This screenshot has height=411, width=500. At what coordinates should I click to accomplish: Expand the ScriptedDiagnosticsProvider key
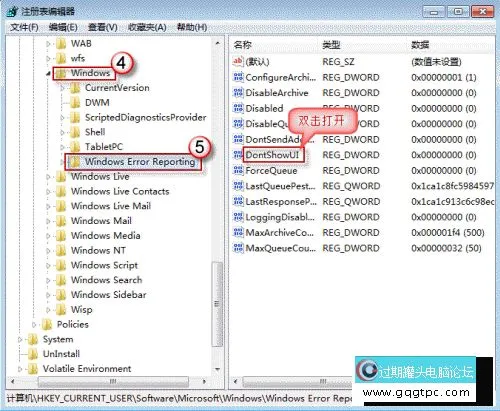(x=62, y=117)
